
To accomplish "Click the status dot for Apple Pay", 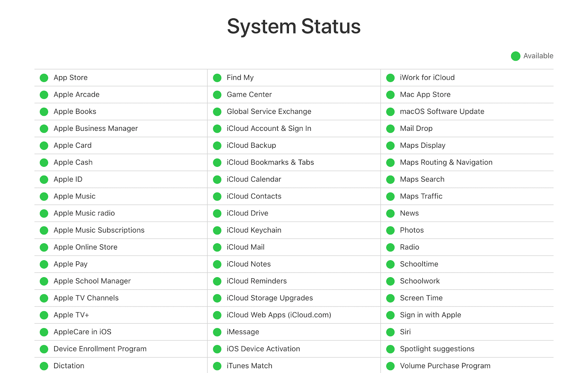I will [44, 264].
